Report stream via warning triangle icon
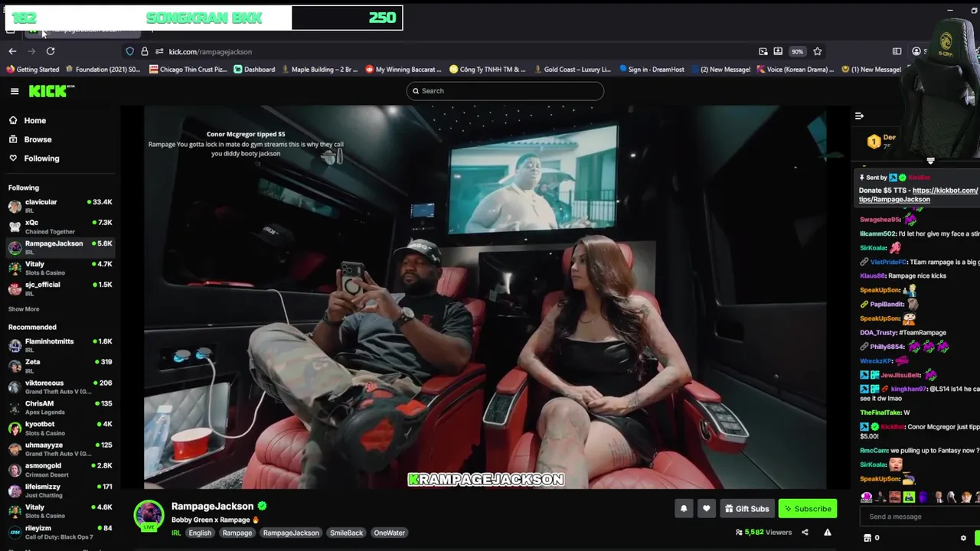The height and width of the screenshot is (551, 980). coord(828,532)
